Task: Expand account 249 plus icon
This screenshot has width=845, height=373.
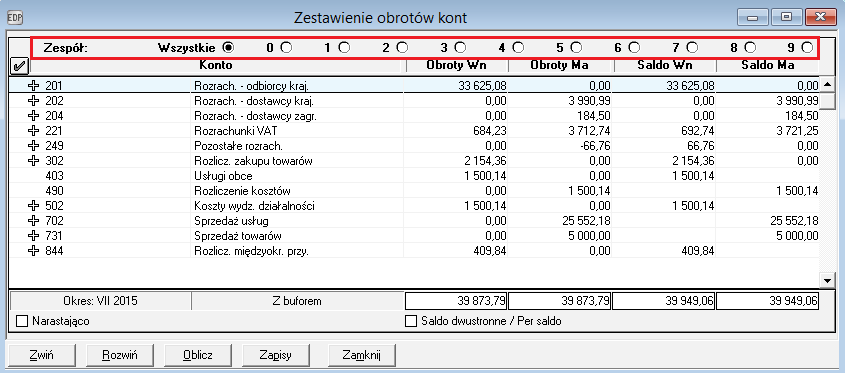Action: [x=33, y=146]
